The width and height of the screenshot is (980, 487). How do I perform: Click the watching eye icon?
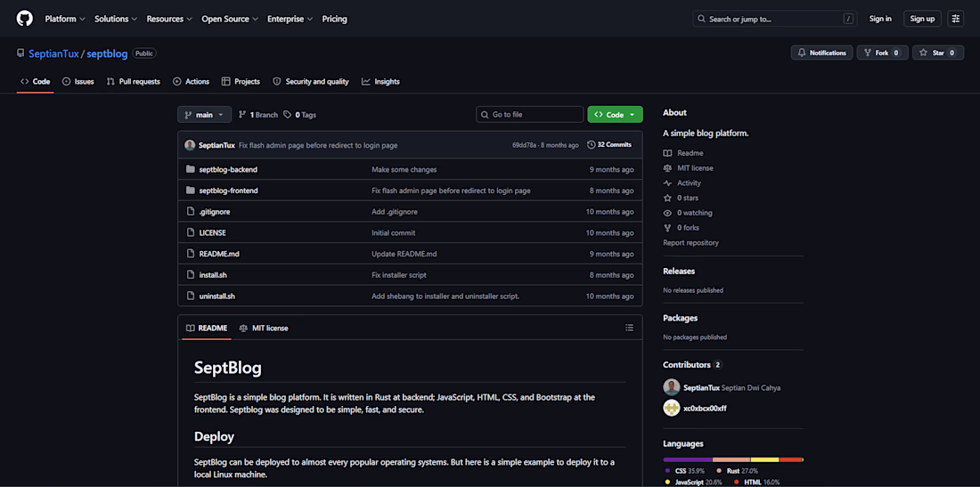pos(667,213)
